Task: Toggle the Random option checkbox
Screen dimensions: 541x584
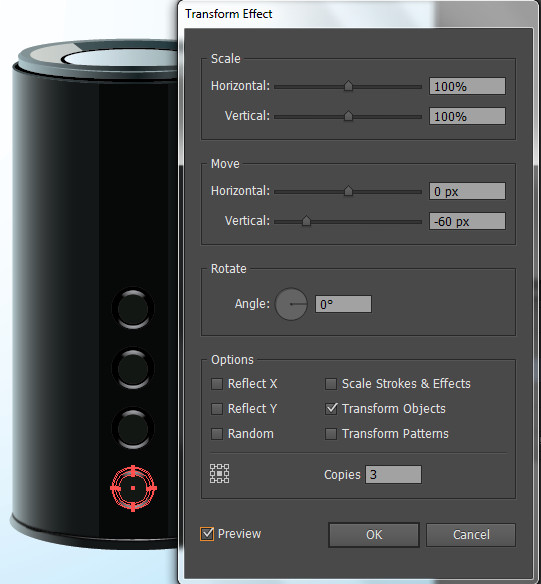Action: (x=217, y=434)
